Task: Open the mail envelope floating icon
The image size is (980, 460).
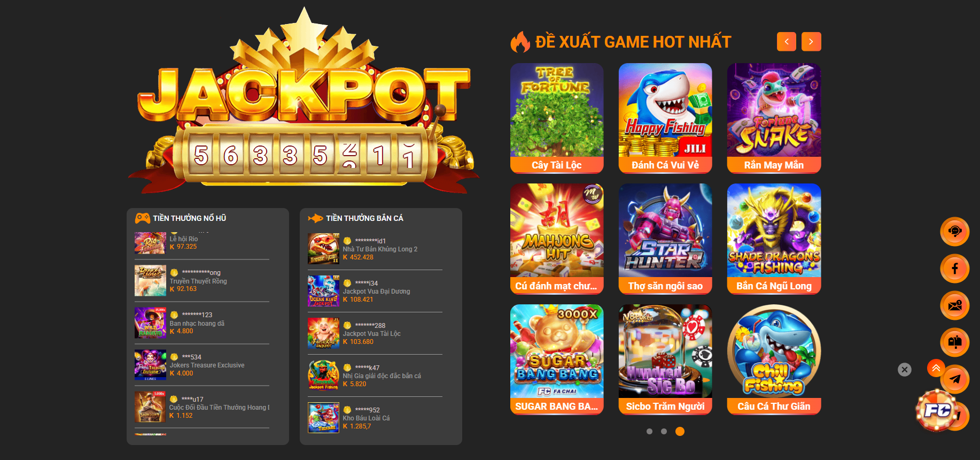Action: [x=954, y=305]
